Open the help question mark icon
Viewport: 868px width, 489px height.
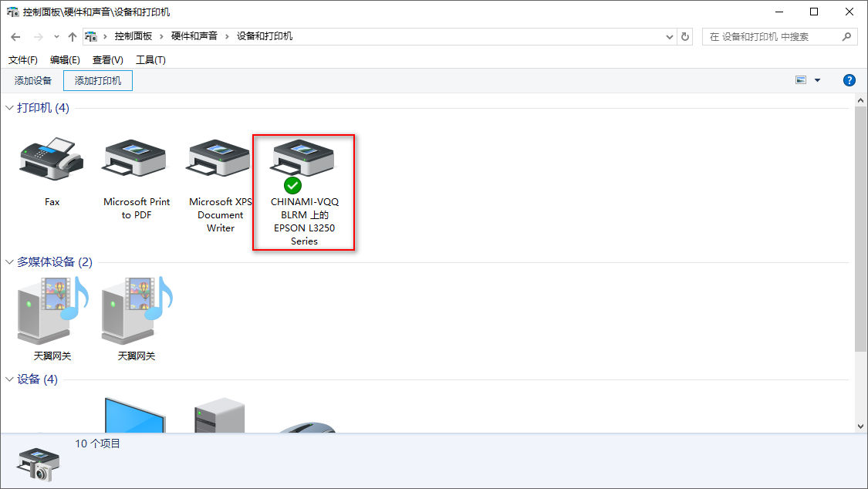click(x=849, y=80)
